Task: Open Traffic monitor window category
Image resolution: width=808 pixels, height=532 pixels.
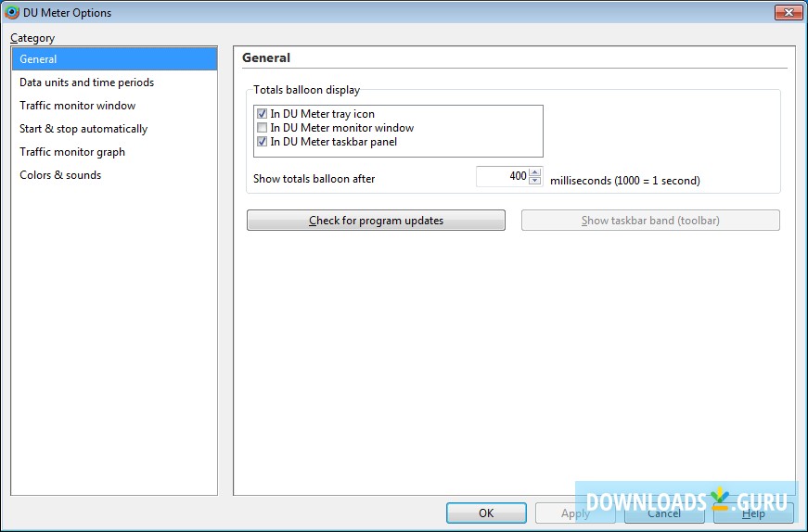Action: tap(114, 105)
